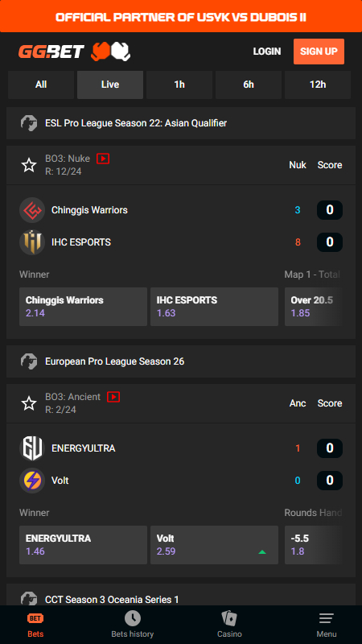Favorite the ENERGYULTRA vs Volt match star
362x644 pixels.
29,403
